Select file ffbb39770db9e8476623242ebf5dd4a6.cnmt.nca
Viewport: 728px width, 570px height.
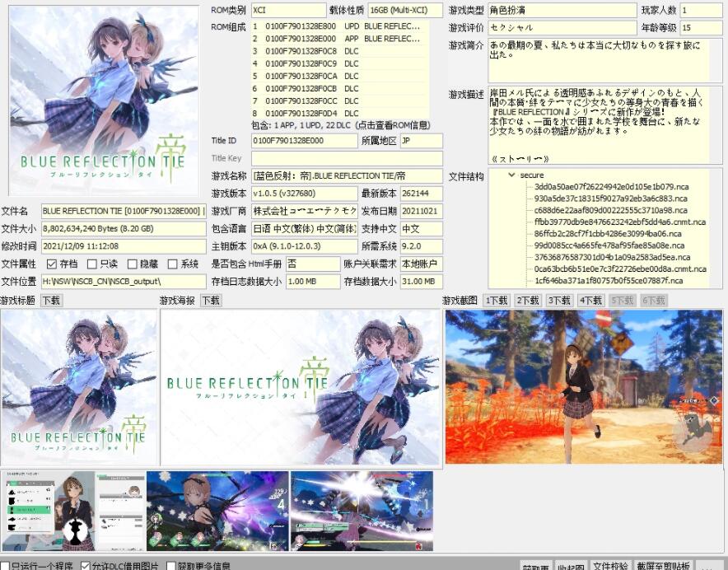point(620,222)
